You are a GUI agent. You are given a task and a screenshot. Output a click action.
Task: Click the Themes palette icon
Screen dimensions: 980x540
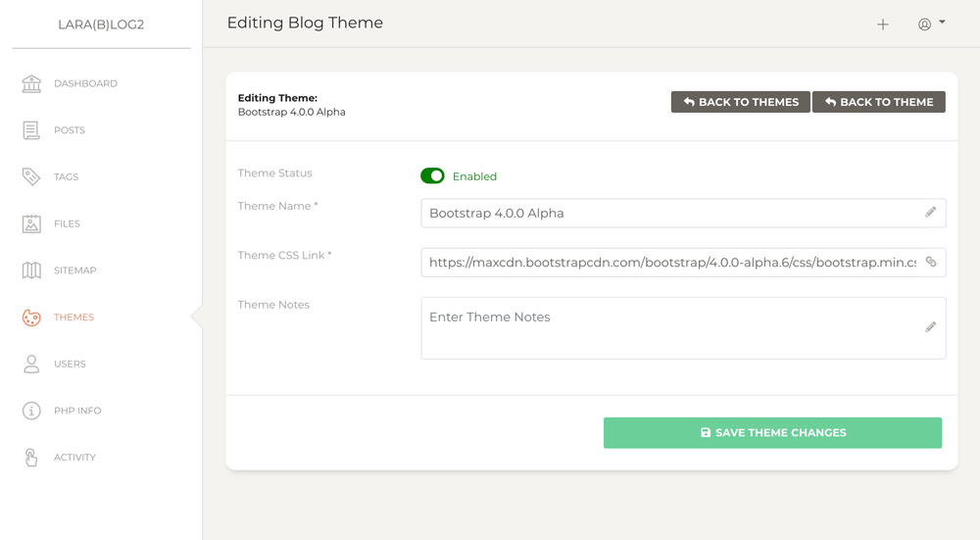(31, 318)
